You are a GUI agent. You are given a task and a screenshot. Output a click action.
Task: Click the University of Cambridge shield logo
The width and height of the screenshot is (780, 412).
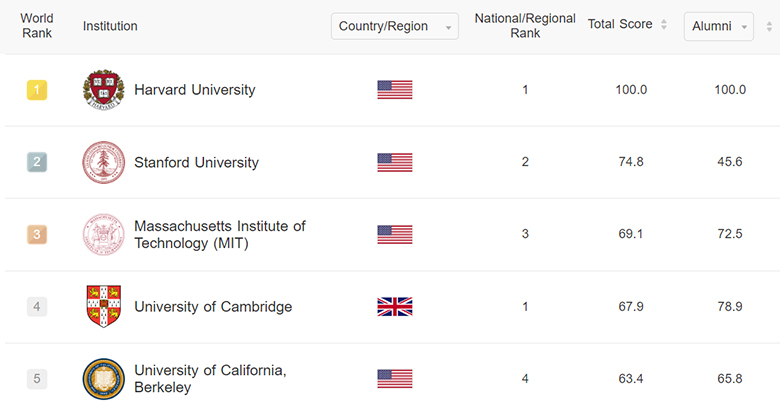click(x=104, y=306)
